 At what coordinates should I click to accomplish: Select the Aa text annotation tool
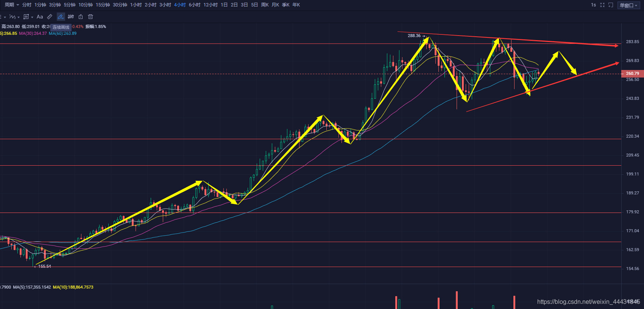point(40,17)
